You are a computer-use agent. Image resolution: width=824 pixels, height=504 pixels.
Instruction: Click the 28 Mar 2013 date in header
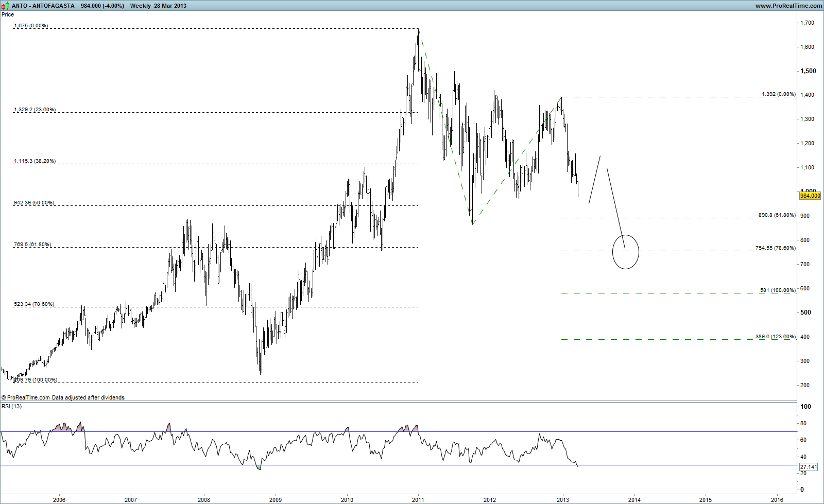(170, 6)
